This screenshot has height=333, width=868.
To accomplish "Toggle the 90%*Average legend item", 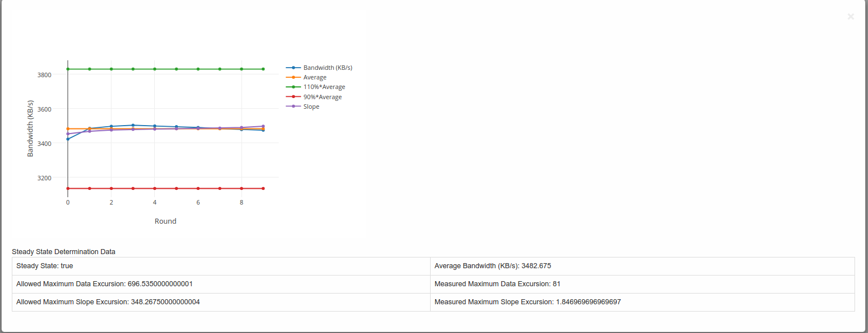I will pos(322,97).
